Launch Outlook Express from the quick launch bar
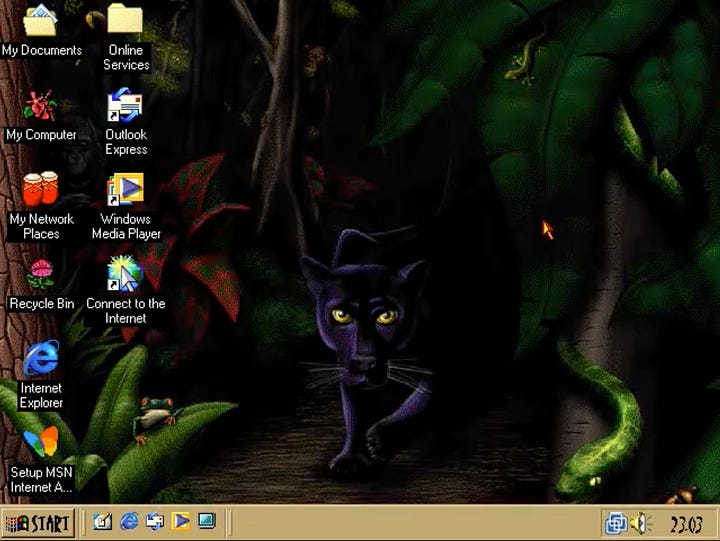Viewport: 720px width, 541px height. click(x=155, y=521)
